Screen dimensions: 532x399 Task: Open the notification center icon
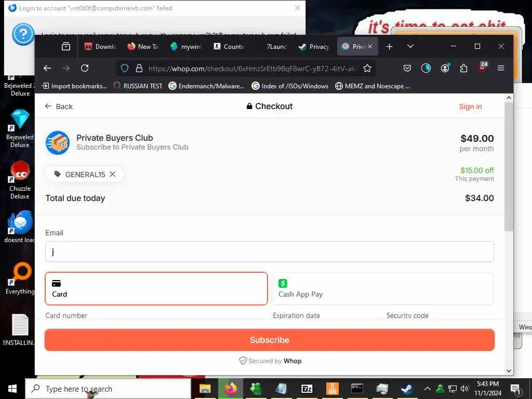(515, 389)
